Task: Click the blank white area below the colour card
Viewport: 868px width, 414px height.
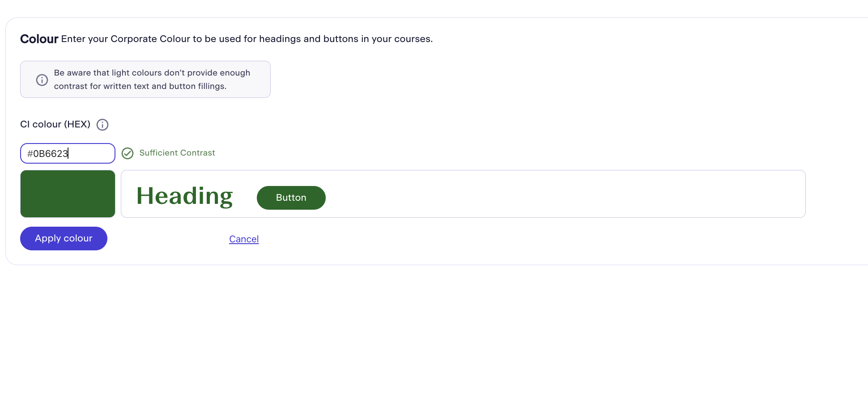Action: pos(434,340)
